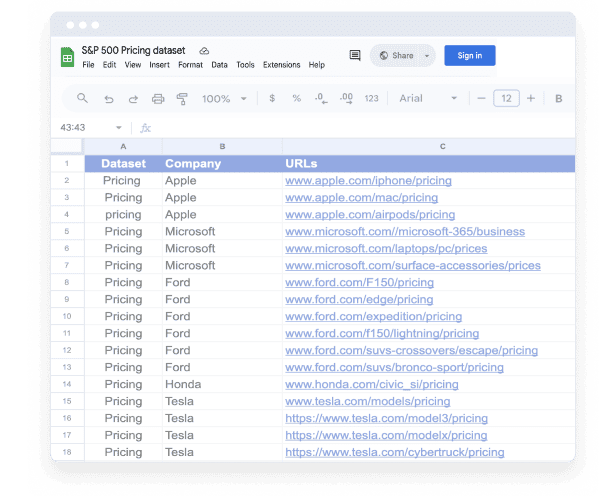Decrease decimal places
The image size is (615, 497).
(x=321, y=98)
